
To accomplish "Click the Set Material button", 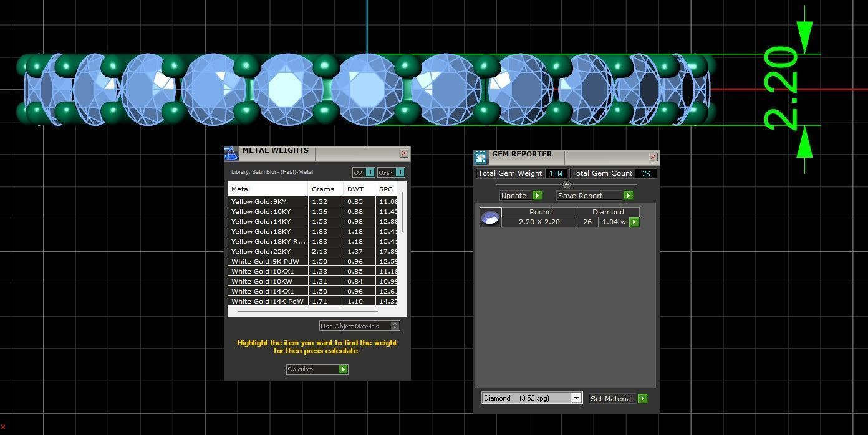I will pyautogui.click(x=618, y=399).
